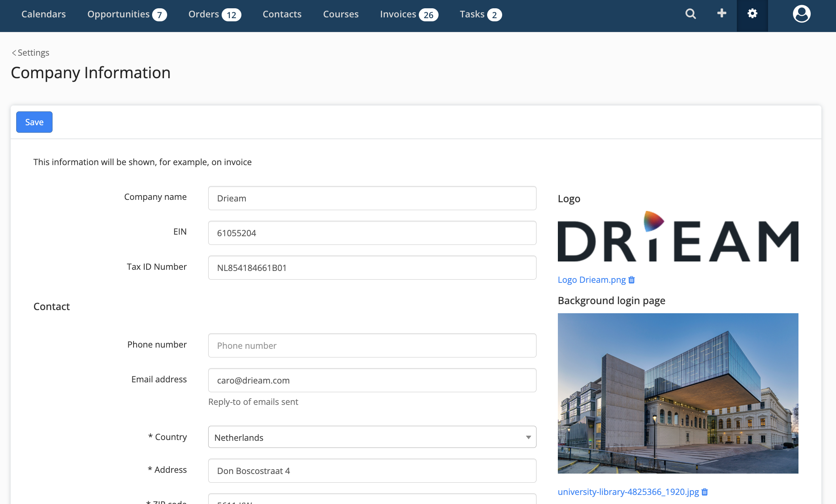Click the plus add-new icon
836x504 pixels.
tap(721, 13)
